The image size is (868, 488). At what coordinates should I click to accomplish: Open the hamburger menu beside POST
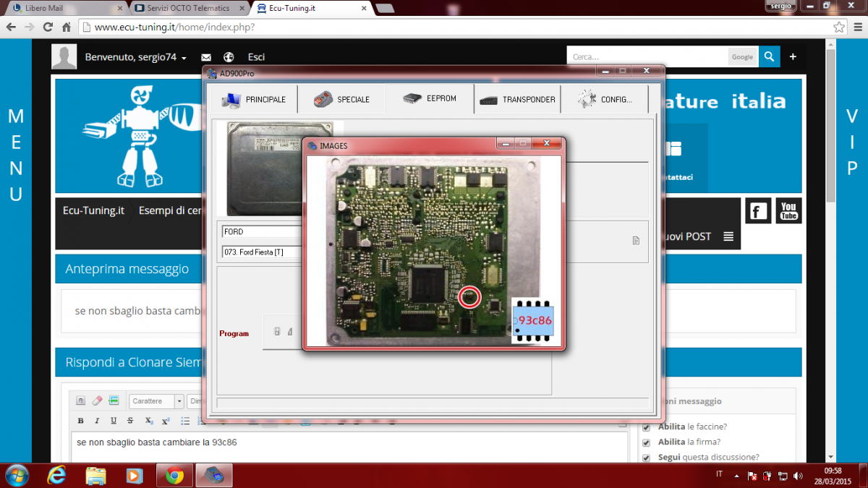coord(728,236)
